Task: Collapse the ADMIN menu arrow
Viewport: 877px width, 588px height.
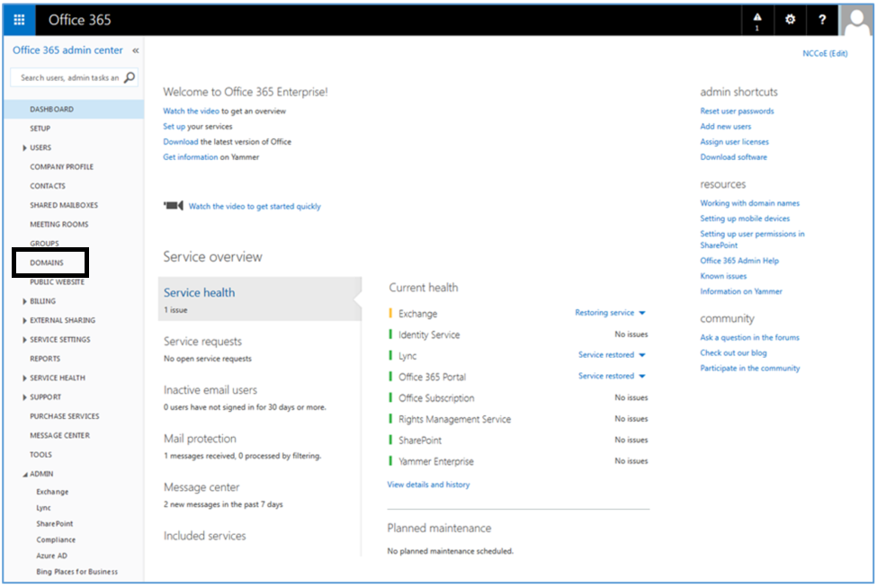Action: point(24,475)
